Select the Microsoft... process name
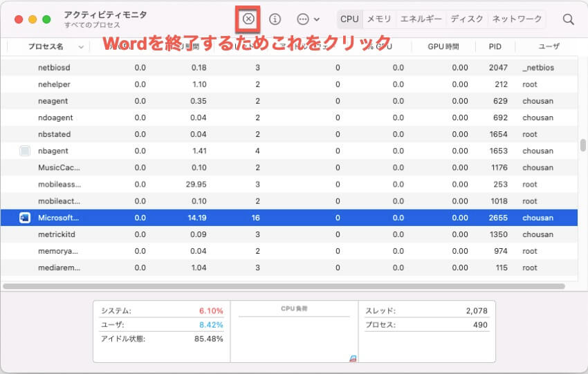This screenshot has height=374, width=588. [59, 218]
